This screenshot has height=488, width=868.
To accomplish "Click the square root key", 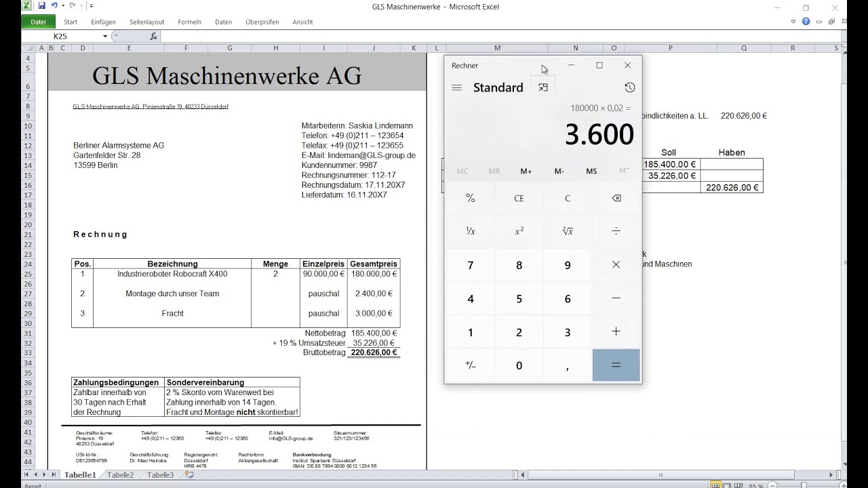I will click(x=568, y=231).
